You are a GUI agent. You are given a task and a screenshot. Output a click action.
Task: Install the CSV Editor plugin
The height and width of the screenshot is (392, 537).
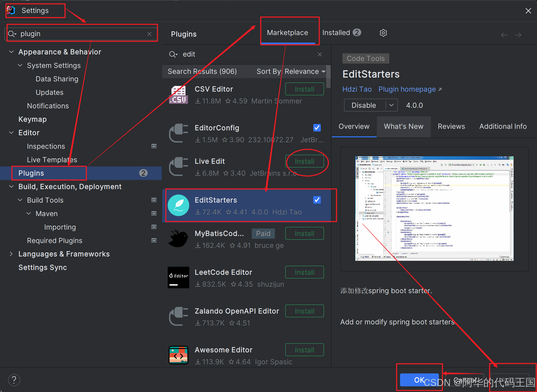304,89
